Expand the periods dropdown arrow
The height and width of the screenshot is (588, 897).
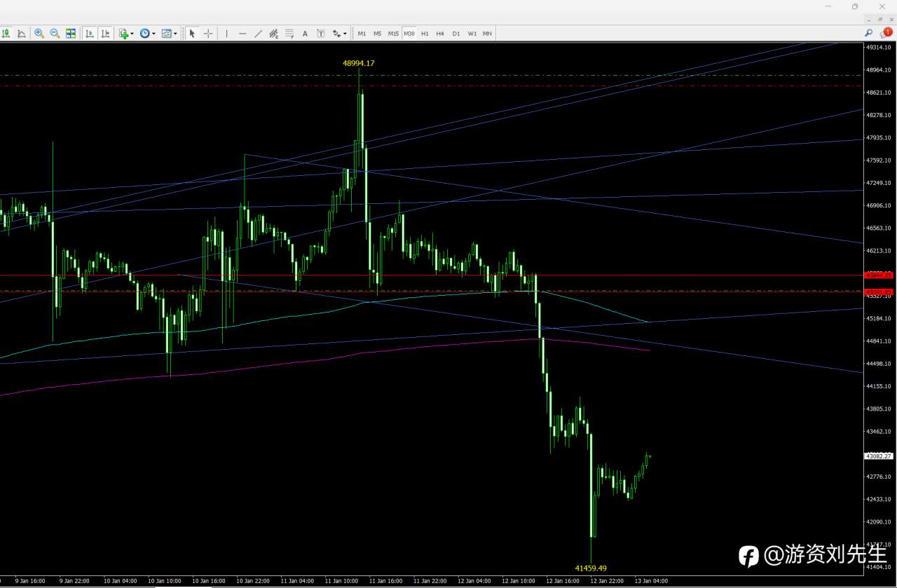coord(153,33)
